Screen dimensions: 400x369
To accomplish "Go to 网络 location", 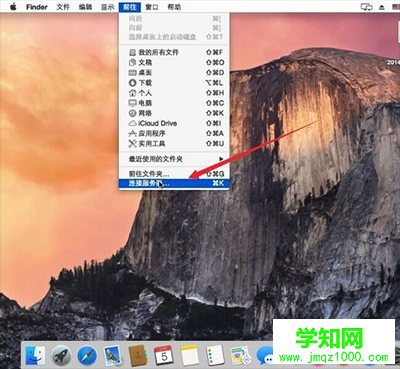I will pos(174,113).
